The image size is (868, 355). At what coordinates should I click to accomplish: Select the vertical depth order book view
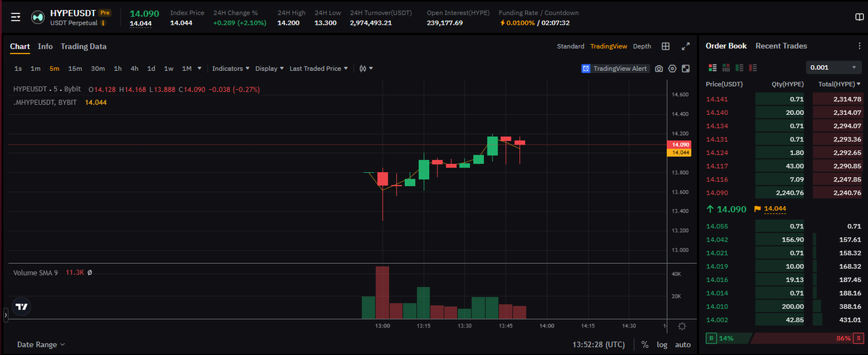726,67
